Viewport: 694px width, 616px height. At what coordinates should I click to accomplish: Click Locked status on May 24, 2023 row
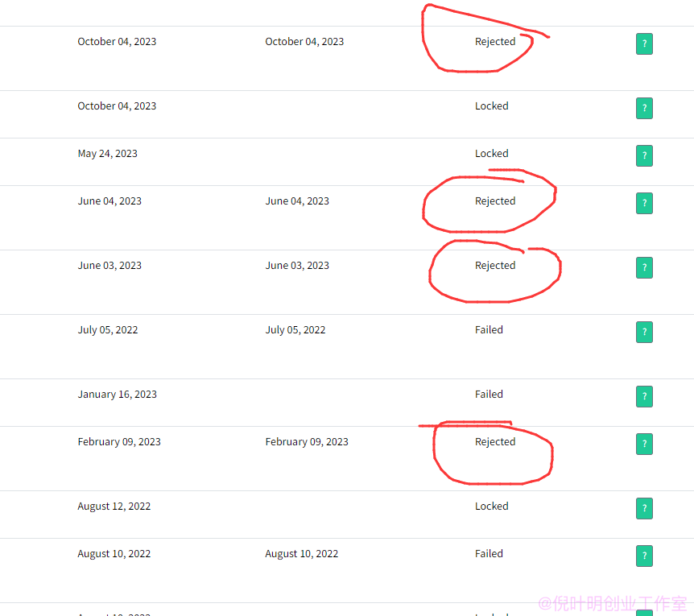(x=491, y=154)
